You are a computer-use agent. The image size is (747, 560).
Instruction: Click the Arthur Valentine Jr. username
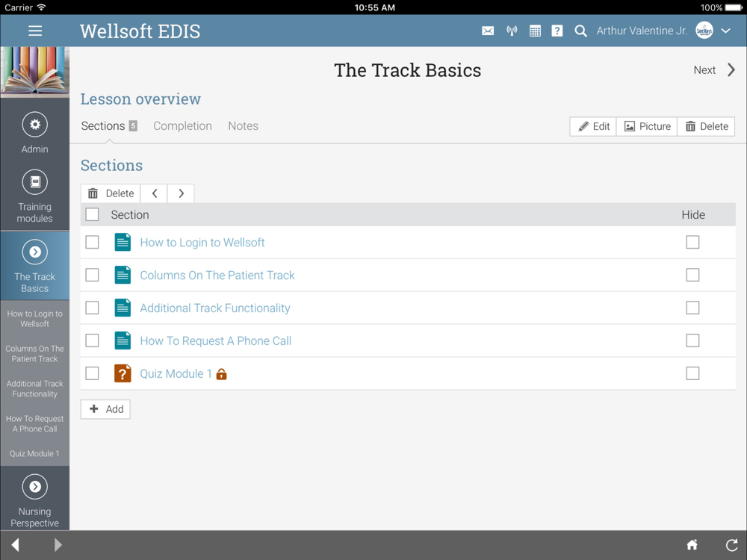tap(642, 31)
